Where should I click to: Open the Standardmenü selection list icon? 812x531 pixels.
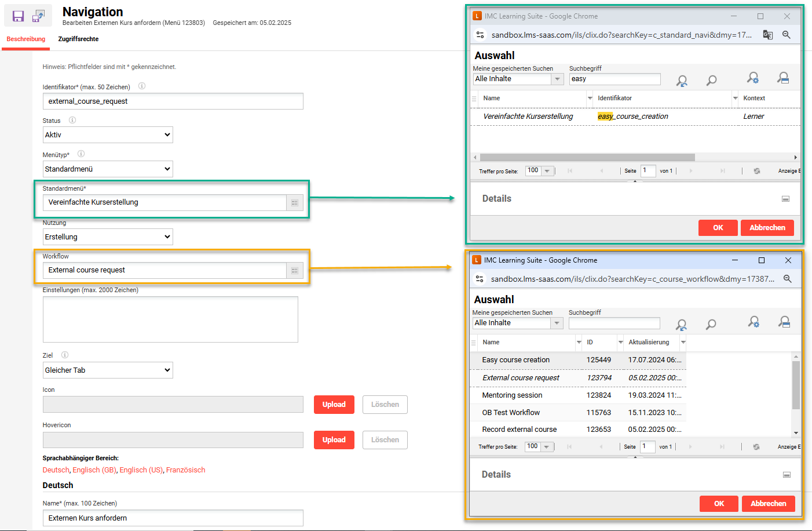pyautogui.click(x=295, y=203)
